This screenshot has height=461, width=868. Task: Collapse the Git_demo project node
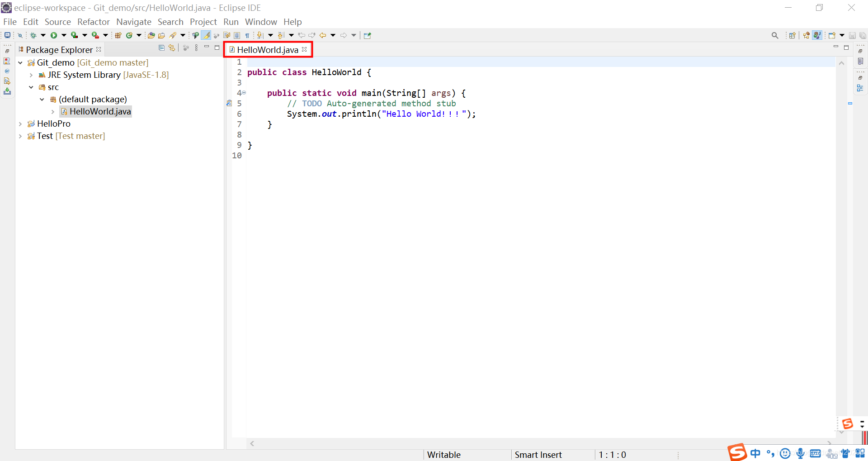click(20, 63)
